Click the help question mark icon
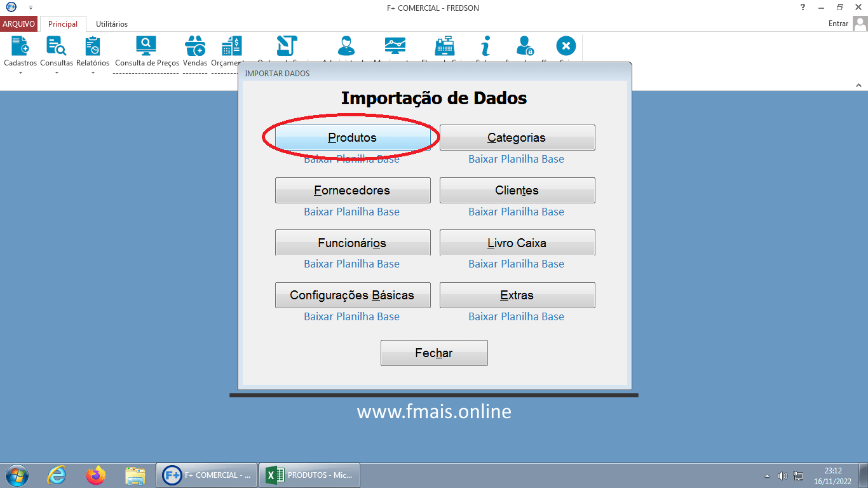This screenshot has width=868, height=488. pyautogui.click(x=804, y=7)
